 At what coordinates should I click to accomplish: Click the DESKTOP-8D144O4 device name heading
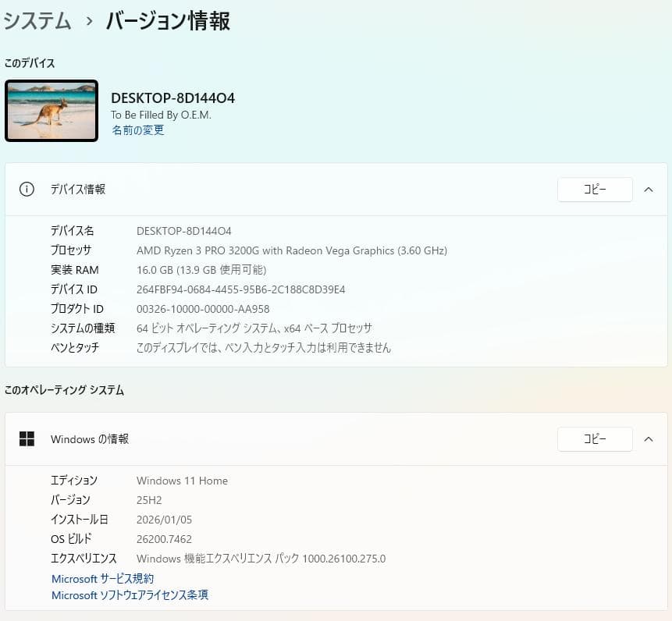click(x=172, y=98)
